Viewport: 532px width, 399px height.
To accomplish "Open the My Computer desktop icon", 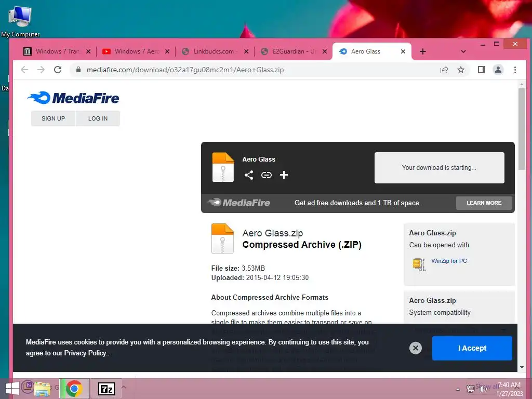I will [20, 21].
